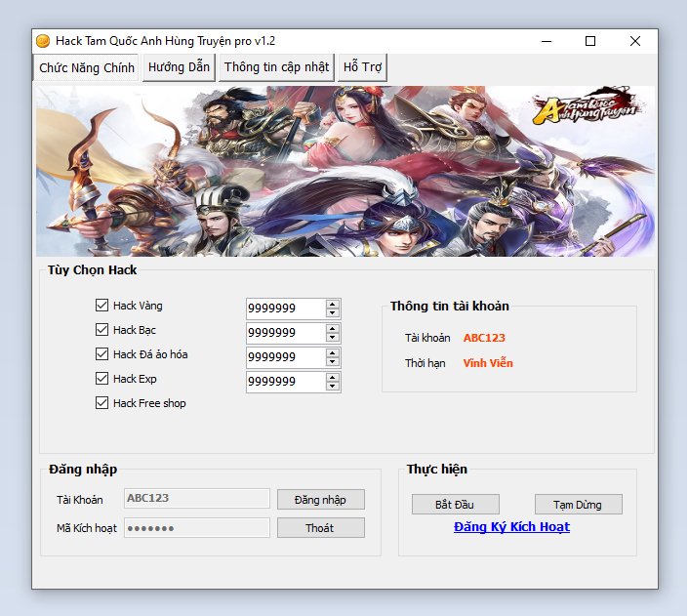Select the Hỗ Trợ tab
This screenshot has height=616, width=689.
click(x=362, y=67)
